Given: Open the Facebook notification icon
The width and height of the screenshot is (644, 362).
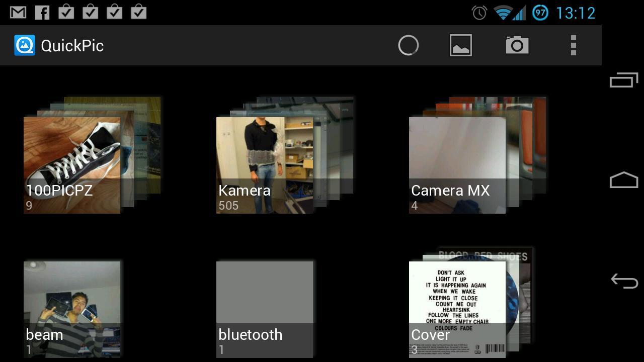Looking at the screenshot, I should point(42,12).
